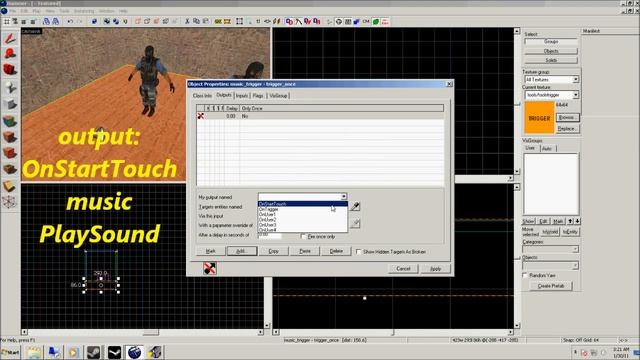Select the Camera tool

[10, 70]
